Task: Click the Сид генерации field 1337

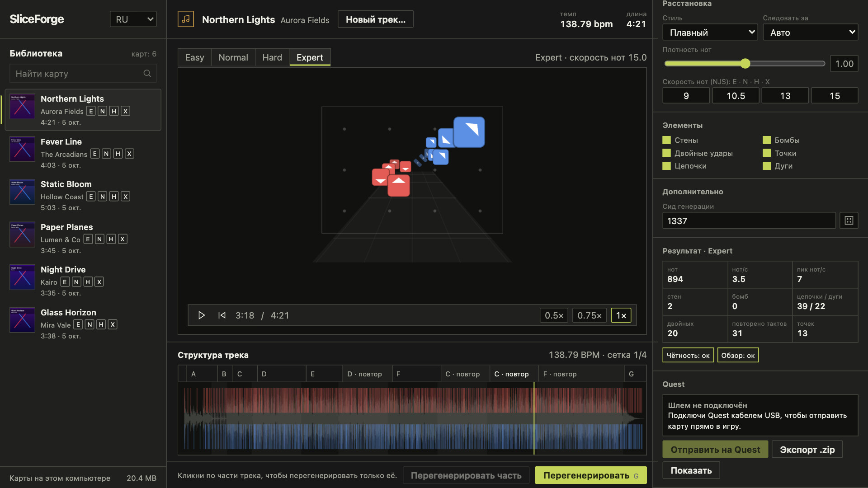Action: (749, 221)
